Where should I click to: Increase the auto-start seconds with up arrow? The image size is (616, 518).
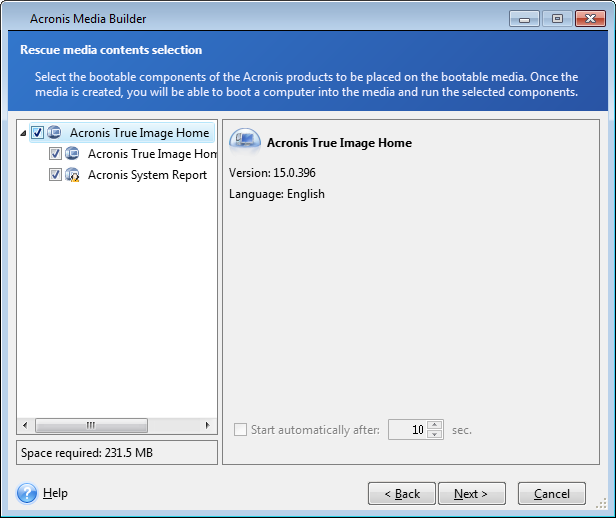click(434, 425)
